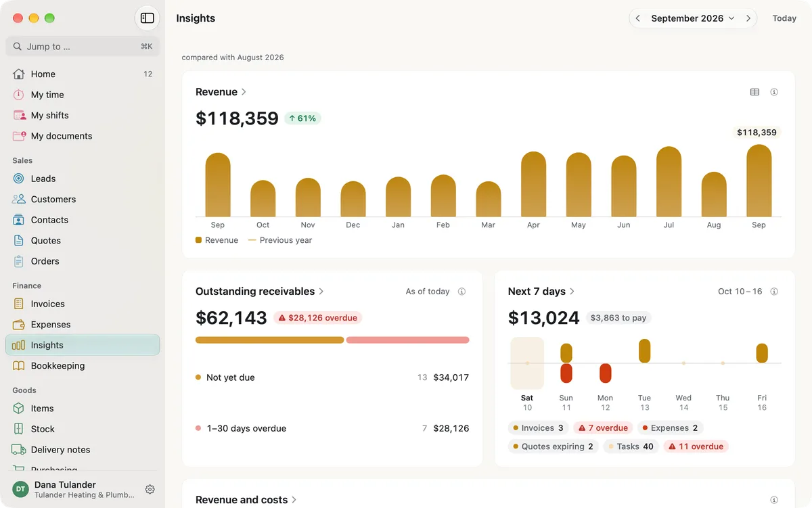The image size is (812, 508).
Task: Click the $3,863 to pay badge
Action: point(618,318)
